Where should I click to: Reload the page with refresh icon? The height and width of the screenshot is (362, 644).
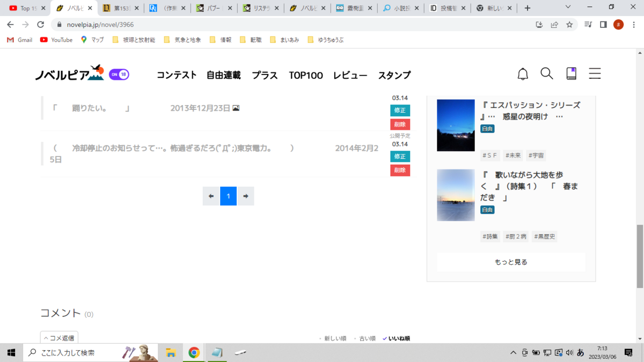pyautogui.click(x=40, y=25)
